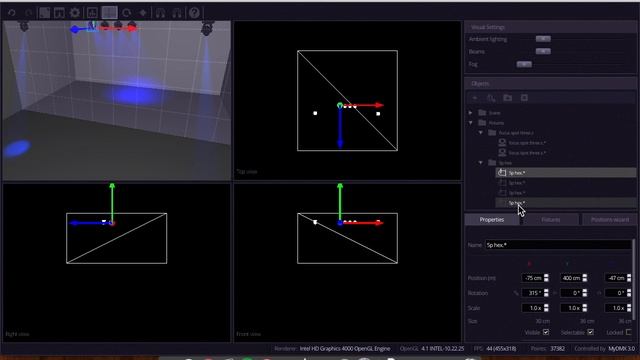Click the Scene folder icon in tree
This screenshot has width=640, height=360.
482,113
